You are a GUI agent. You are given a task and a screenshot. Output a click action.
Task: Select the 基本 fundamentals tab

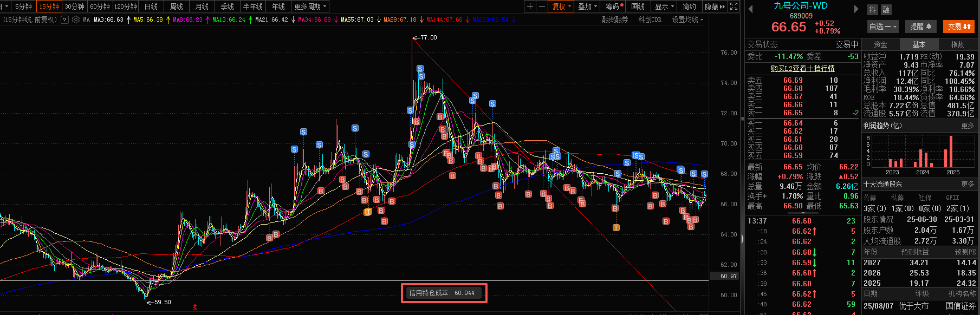click(x=919, y=44)
